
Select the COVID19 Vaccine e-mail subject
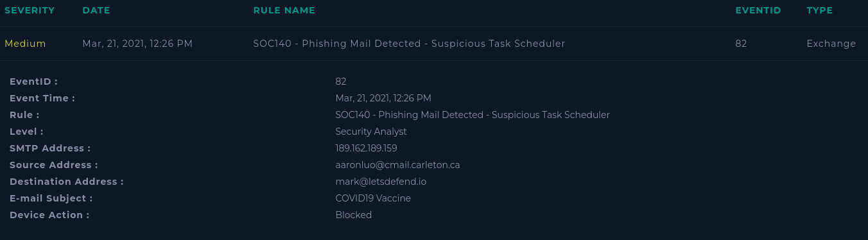[373, 198]
